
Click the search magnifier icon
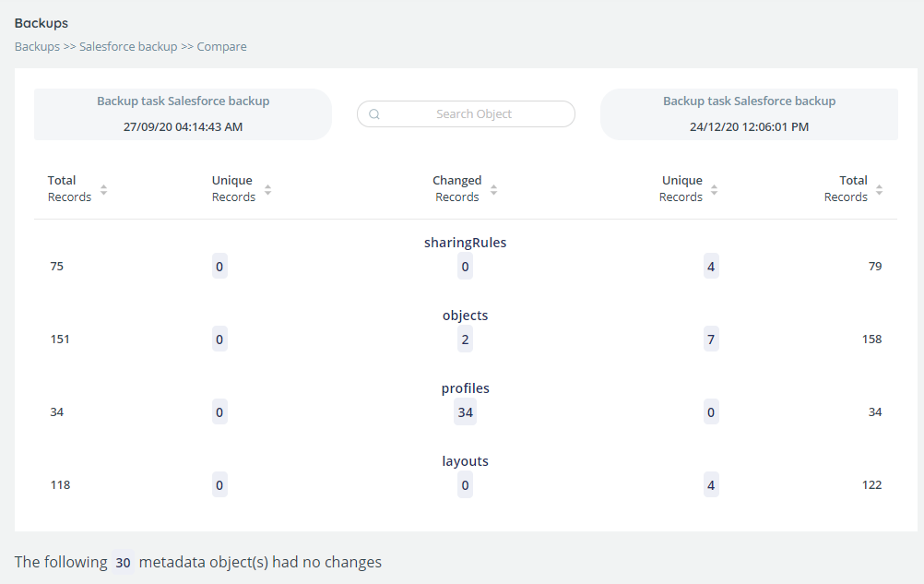tap(374, 114)
